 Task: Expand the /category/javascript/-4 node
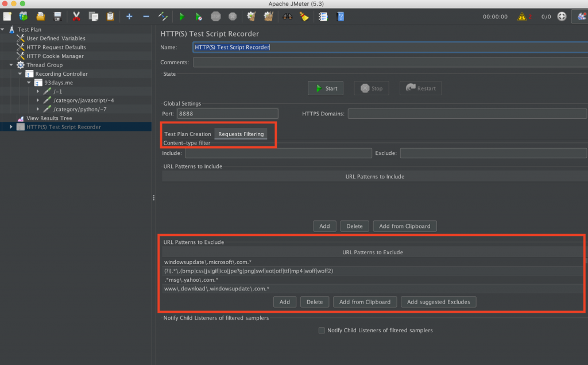(38, 100)
